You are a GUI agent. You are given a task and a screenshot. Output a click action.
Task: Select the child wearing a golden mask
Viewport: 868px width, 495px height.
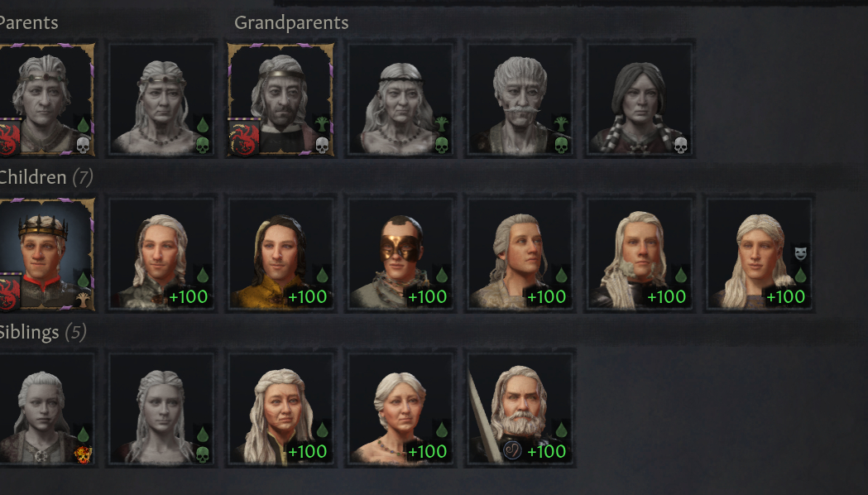[400, 253]
